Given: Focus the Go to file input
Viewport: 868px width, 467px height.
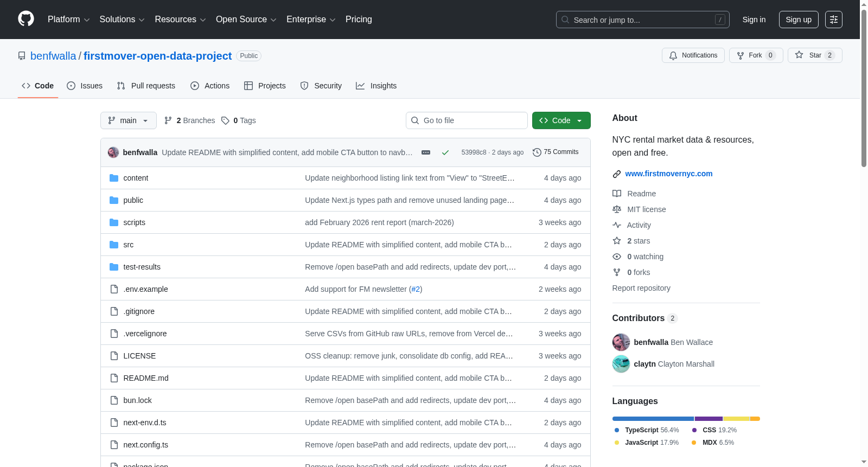Looking at the screenshot, I should 467,120.
